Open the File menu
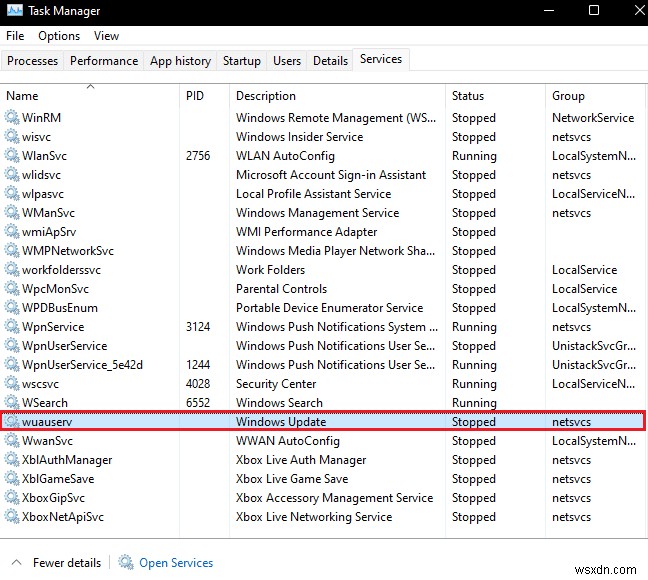Viewport: 648px width, 580px height. [15, 36]
